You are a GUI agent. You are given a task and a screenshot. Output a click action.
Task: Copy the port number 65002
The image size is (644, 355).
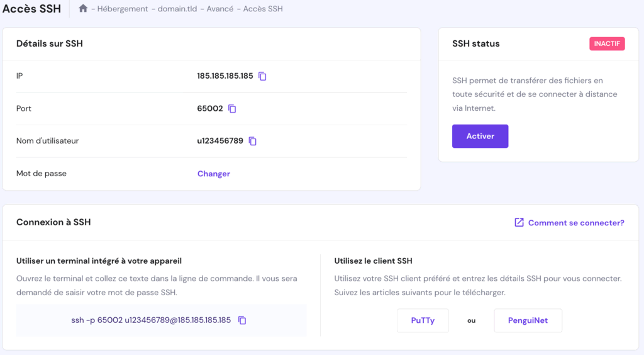tap(232, 109)
